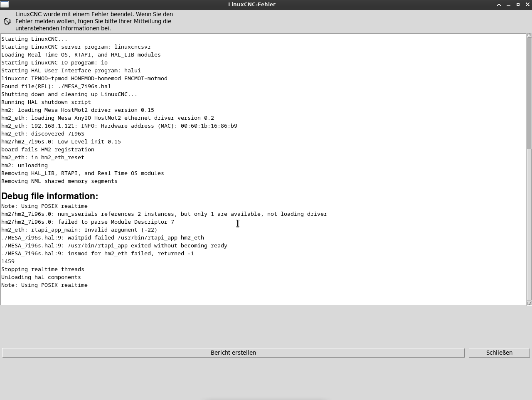Minimize the LinuxCNC-Fehler window
The height and width of the screenshot is (400, 532).
click(x=508, y=4)
